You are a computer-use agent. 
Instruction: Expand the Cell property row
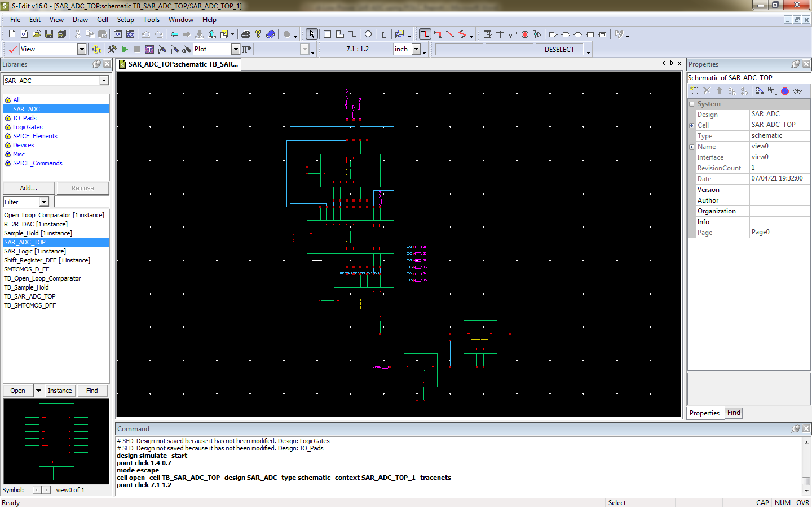(692, 125)
